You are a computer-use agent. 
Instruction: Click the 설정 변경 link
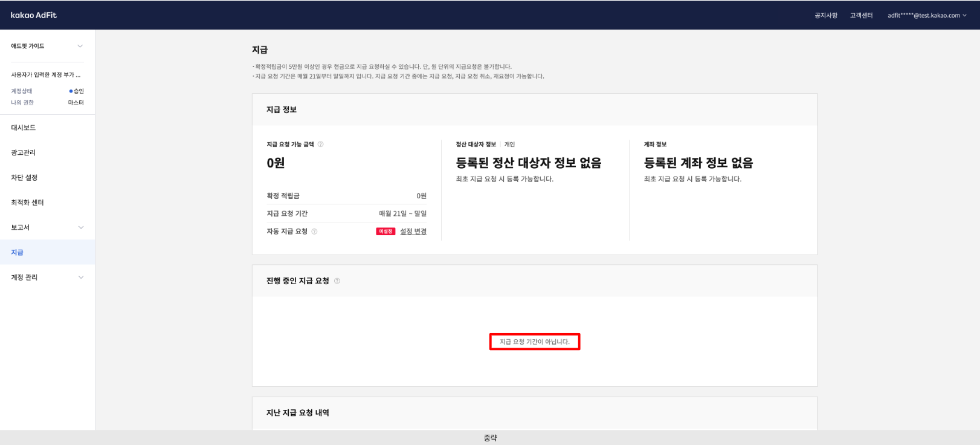(x=413, y=232)
